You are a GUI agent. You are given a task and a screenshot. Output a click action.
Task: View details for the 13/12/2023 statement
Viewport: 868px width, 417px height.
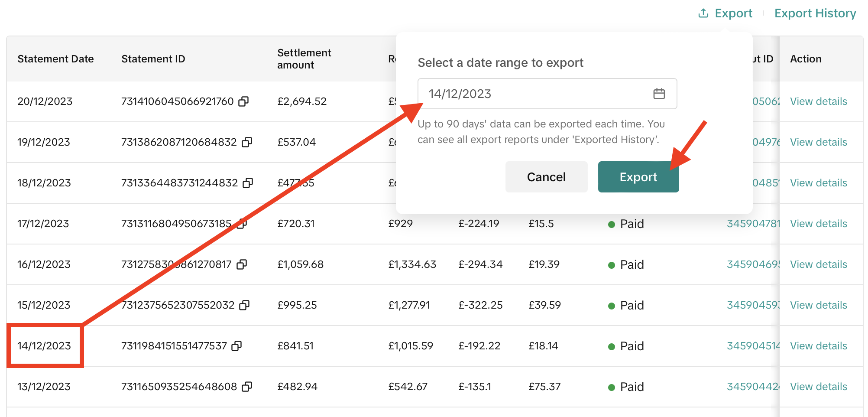tap(818, 386)
